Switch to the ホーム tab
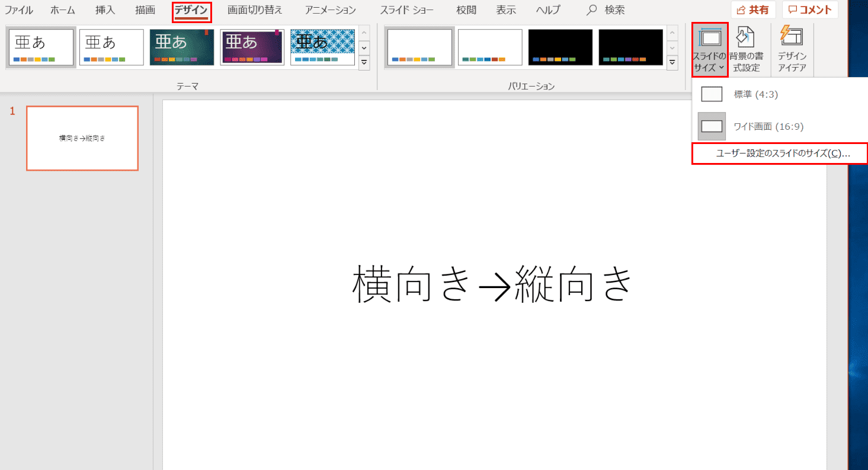Viewport: 868px width, 470px height. (63, 10)
